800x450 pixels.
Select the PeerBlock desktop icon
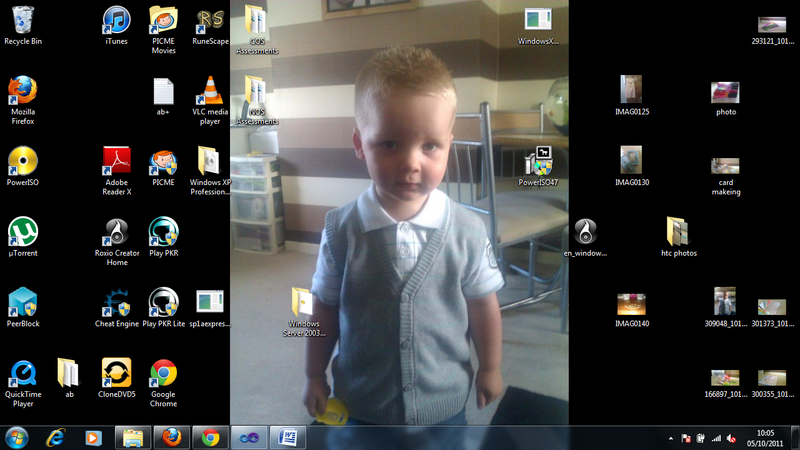(22, 303)
